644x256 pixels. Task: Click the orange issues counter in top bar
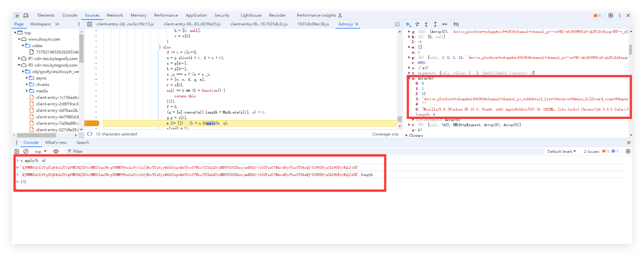pyautogui.click(x=597, y=16)
